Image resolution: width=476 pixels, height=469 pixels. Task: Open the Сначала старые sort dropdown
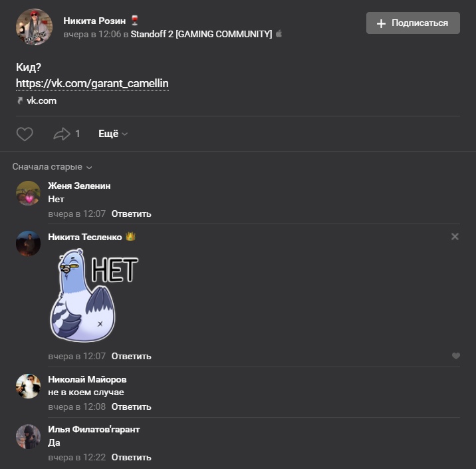pyautogui.click(x=52, y=167)
